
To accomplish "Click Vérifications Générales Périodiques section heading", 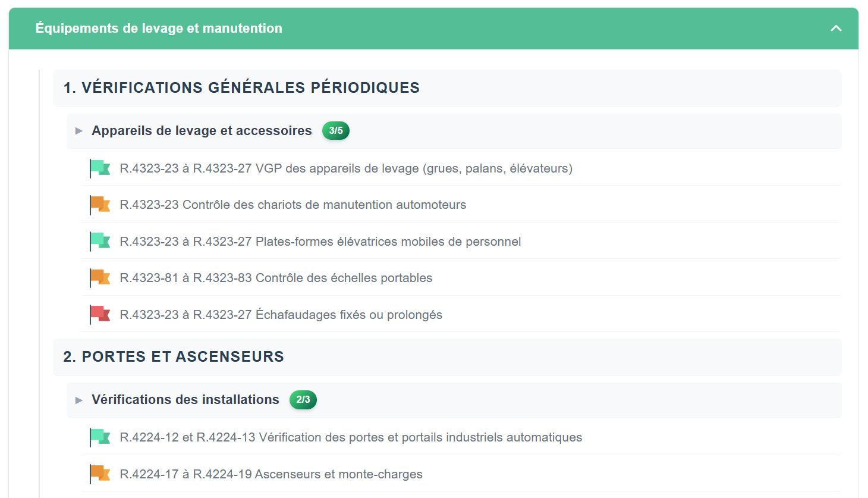I will [241, 88].
